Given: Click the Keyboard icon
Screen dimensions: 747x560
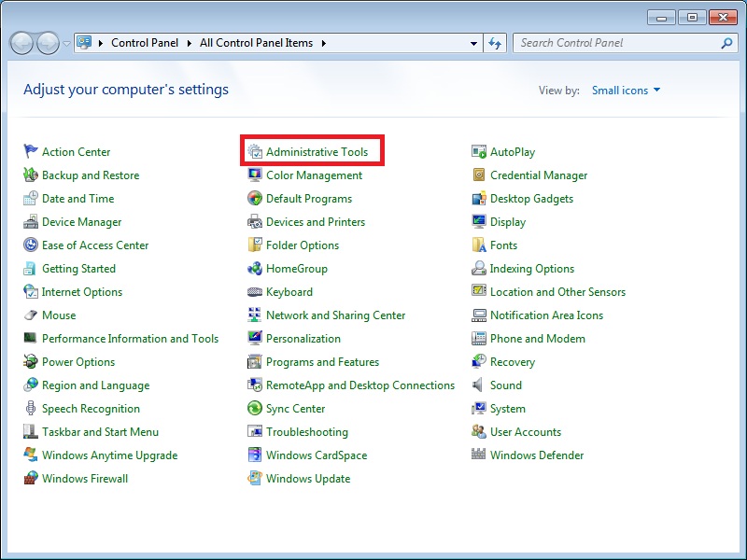Looking at the screenshot, I should (x=255, y=291).
